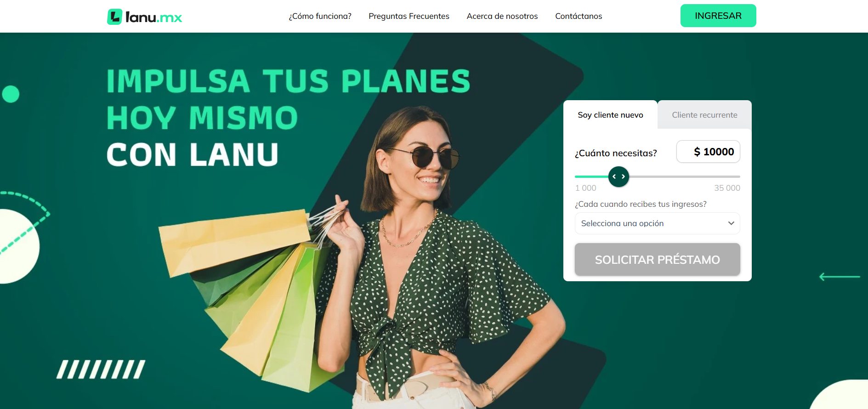Screen dimensions: 868x409
Task: Click the green lanu.mx logo icon
Action: pyautogui.click(x=114, y=17)
